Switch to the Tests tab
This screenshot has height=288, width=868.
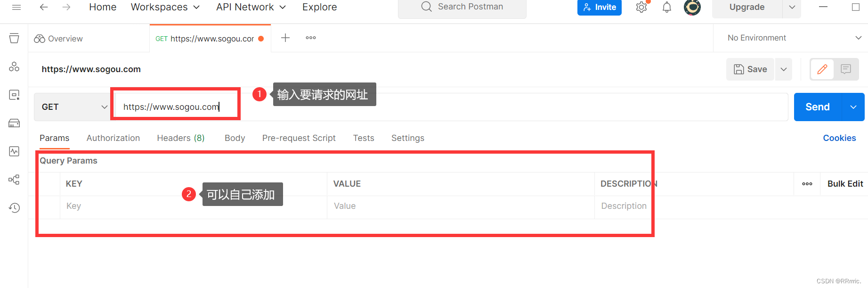[364, 138]
